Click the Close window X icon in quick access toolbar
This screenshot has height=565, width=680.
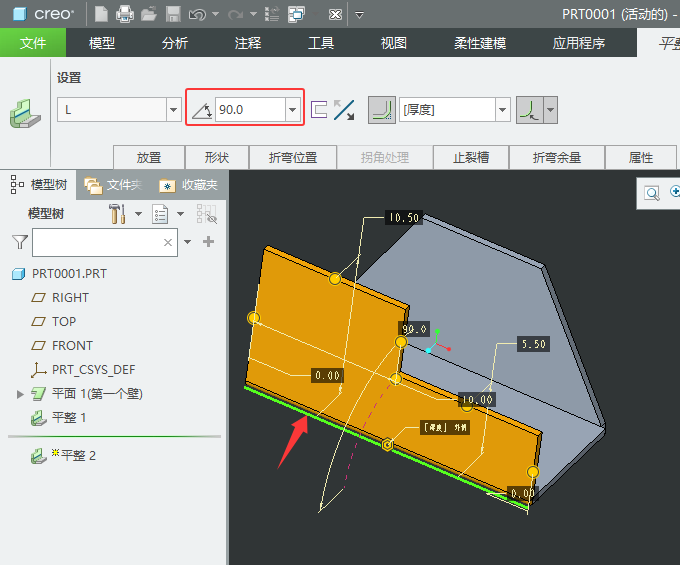coord(335,15)
